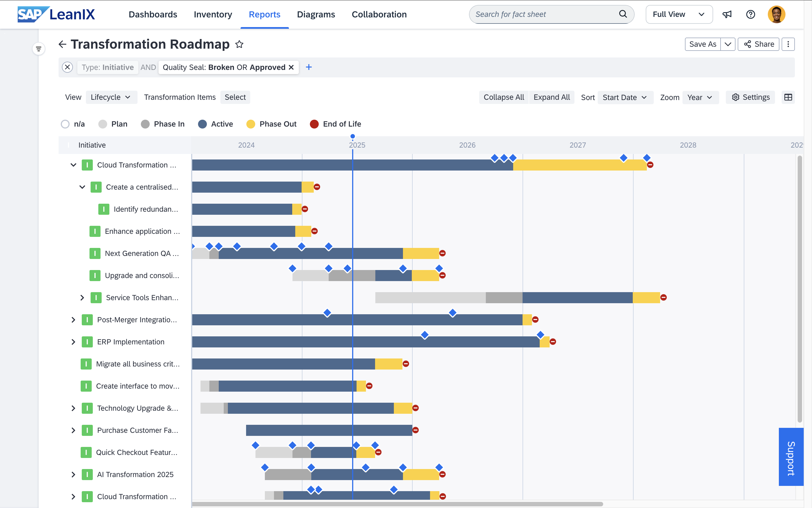Click the back arrow beside Transformation Roadmap

[x=62, y=44]
